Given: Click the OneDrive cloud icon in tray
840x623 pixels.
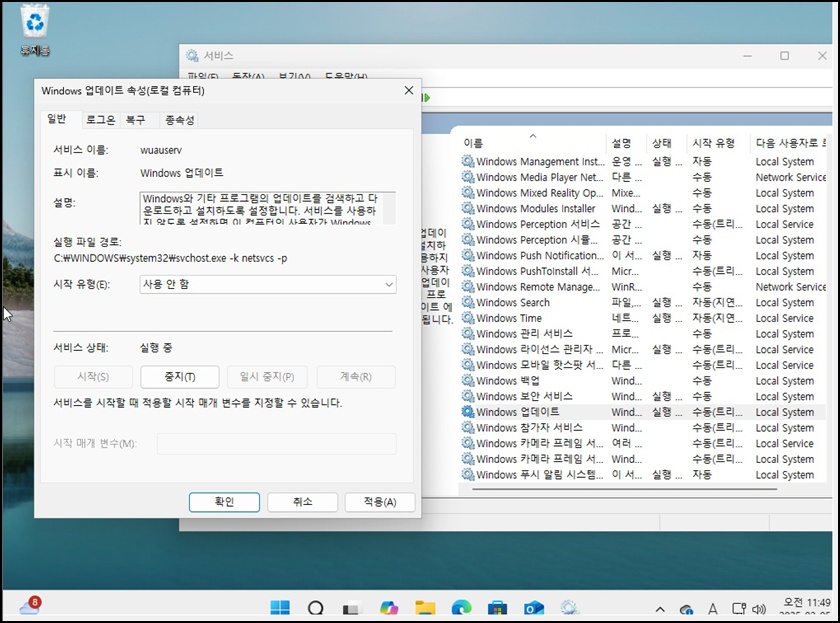Looking at the screenshot, I should tap(686, 609).
